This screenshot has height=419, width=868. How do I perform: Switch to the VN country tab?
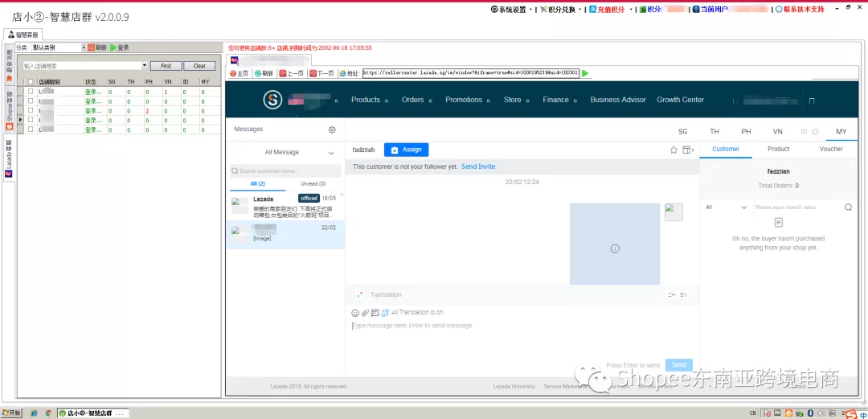778,132
